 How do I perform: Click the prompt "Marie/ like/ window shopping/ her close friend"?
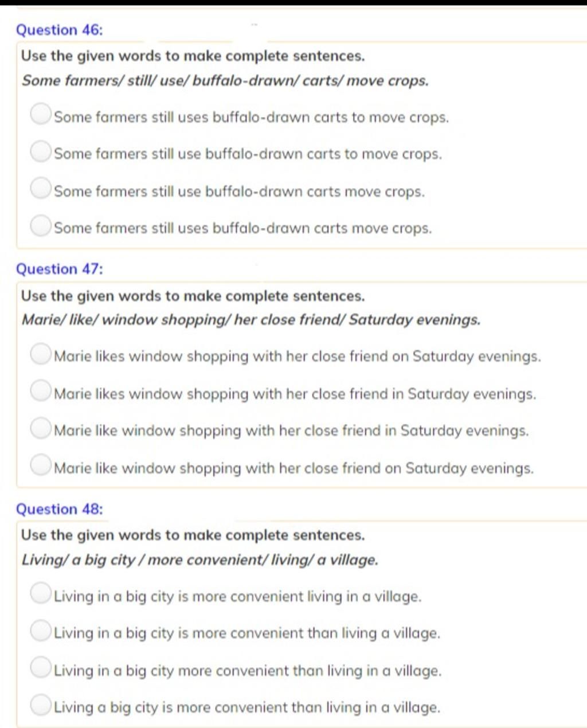[251, 320]
